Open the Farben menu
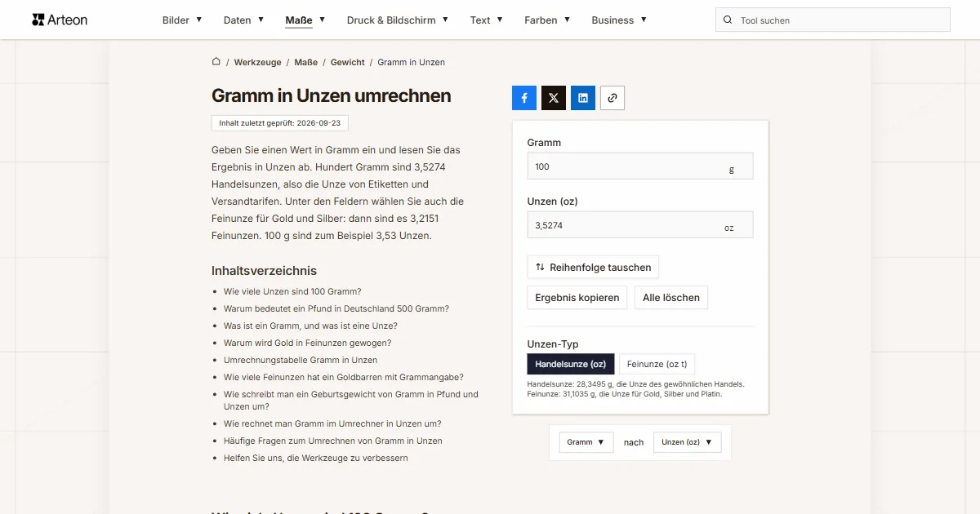The width and height of the screenshot is (980, 514). (547, 20)
